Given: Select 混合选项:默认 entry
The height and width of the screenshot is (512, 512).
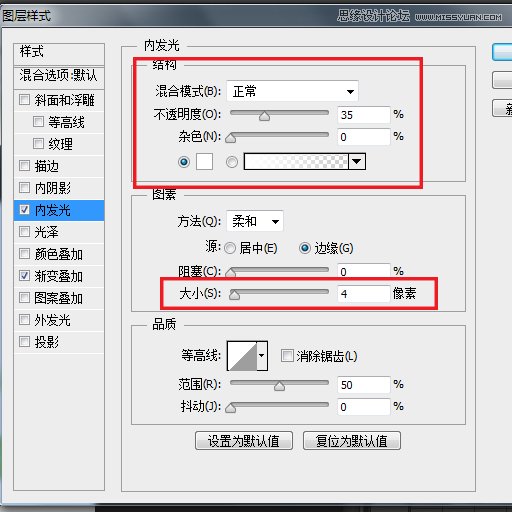Looking at the screenshot, I should click(x=59, y=77).
